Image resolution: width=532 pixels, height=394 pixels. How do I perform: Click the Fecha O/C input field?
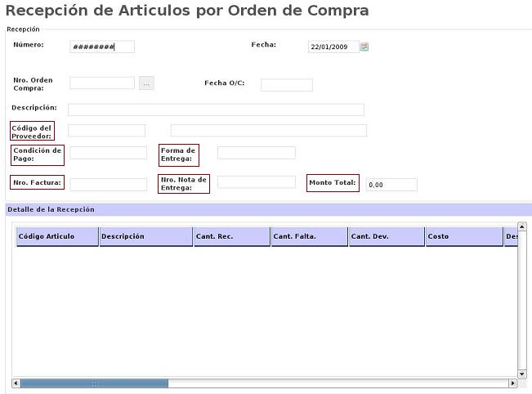[x=286, y=85]
